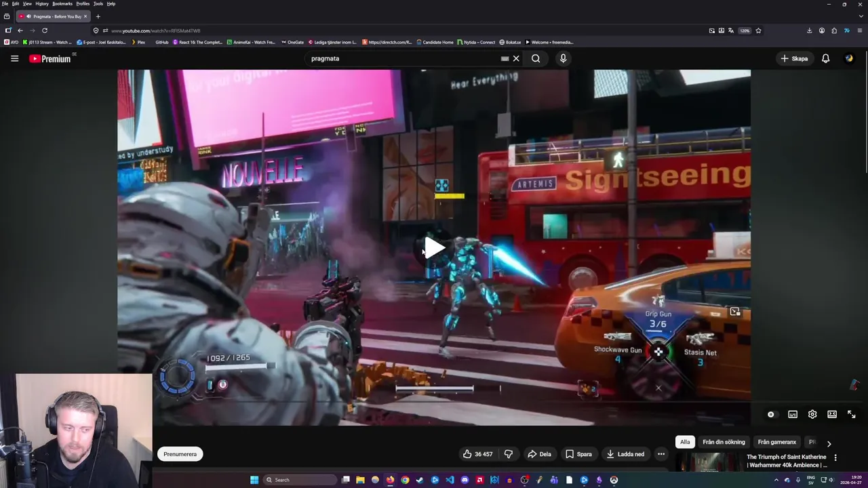Open options for the Saint Katherine video
This screenshot has height=488, width=868.
835,457
